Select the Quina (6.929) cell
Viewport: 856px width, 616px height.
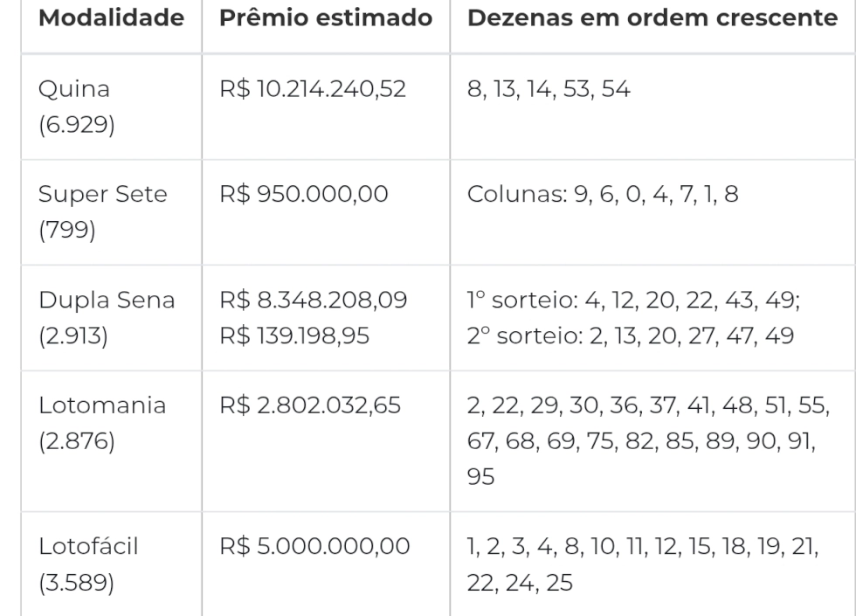112,107
